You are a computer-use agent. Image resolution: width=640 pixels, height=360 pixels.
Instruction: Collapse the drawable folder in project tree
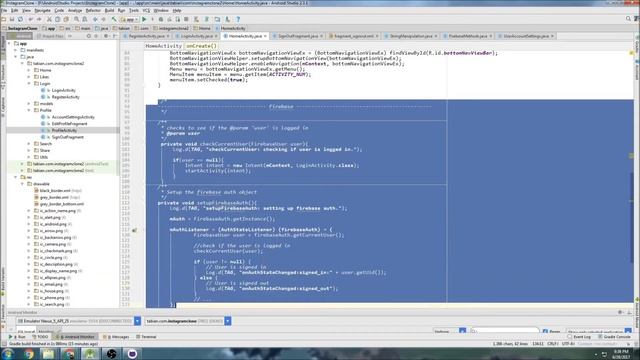tap(23, 184)
